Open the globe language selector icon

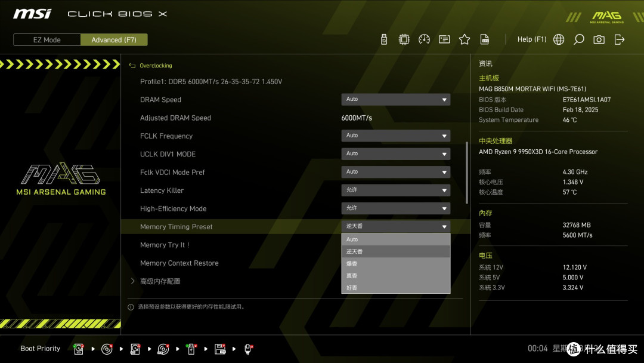[559, 39]
